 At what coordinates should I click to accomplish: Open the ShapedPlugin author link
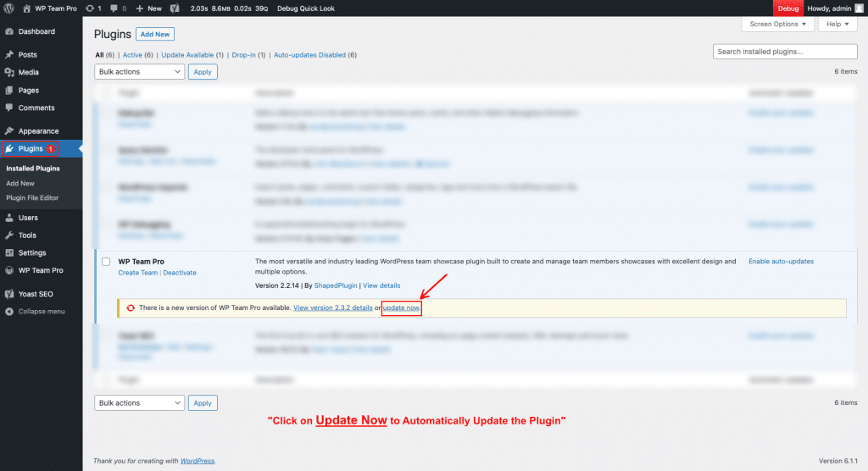tap(336, 285)
